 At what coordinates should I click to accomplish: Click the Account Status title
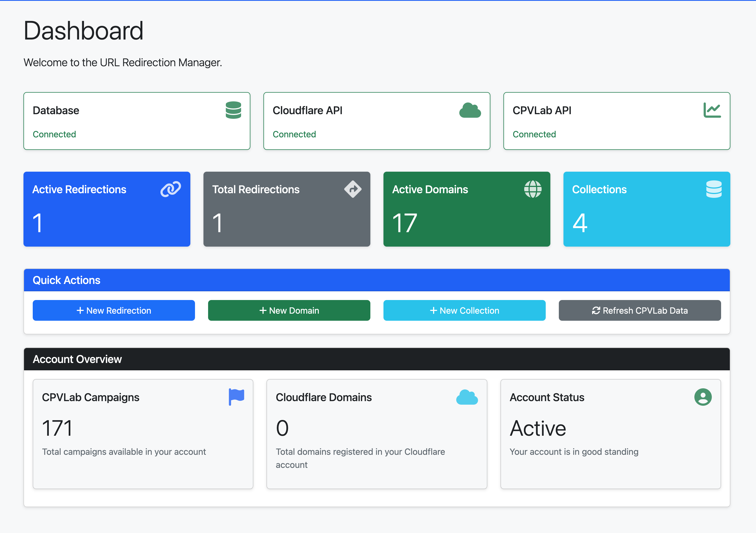coord(547,397)
